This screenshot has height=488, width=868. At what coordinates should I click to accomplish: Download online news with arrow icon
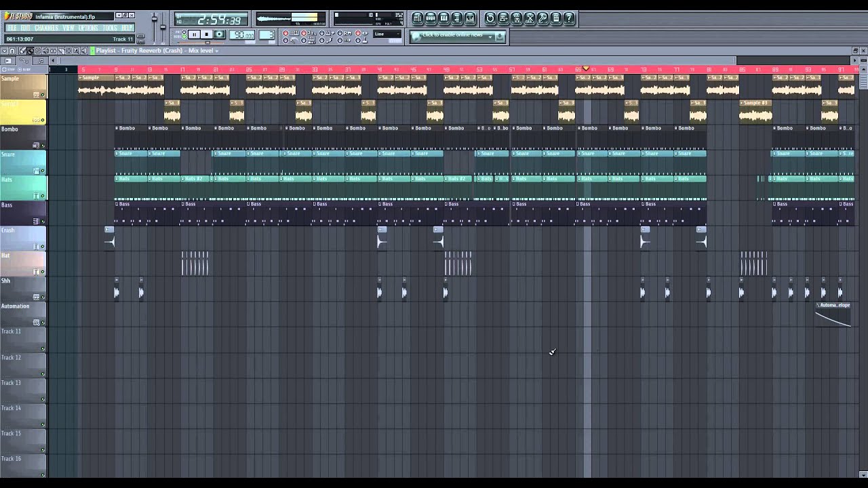pyautogui.click(x=500, y=37)
